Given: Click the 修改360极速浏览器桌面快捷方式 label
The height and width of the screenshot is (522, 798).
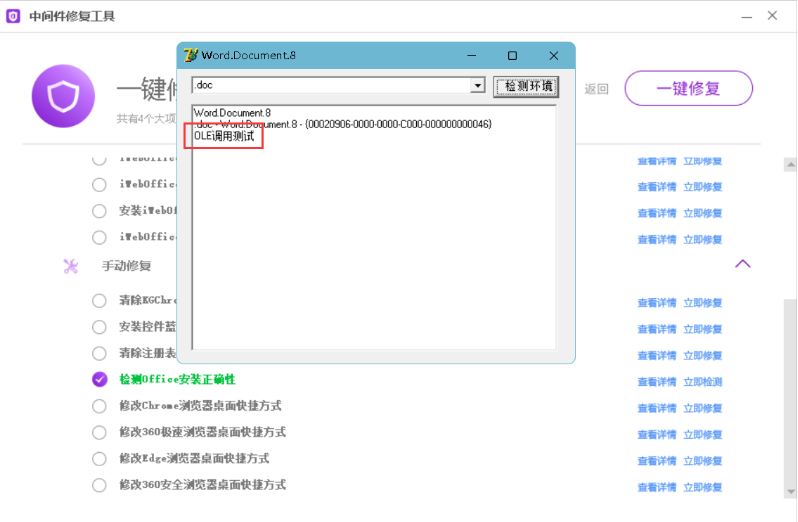Looking at the screenshot, I should click(203, 432).
